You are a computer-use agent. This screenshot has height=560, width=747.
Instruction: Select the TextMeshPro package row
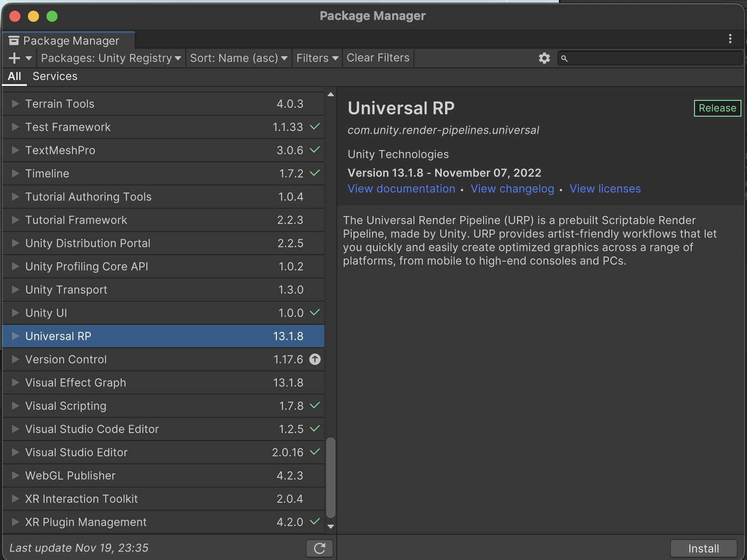point(163,150)
